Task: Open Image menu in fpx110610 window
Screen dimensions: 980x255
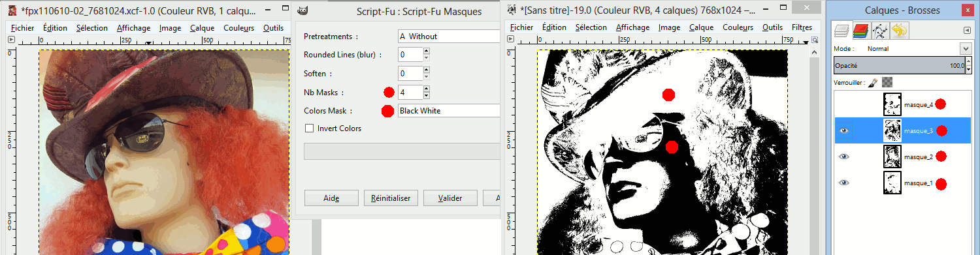Action: tap(170, 28)
